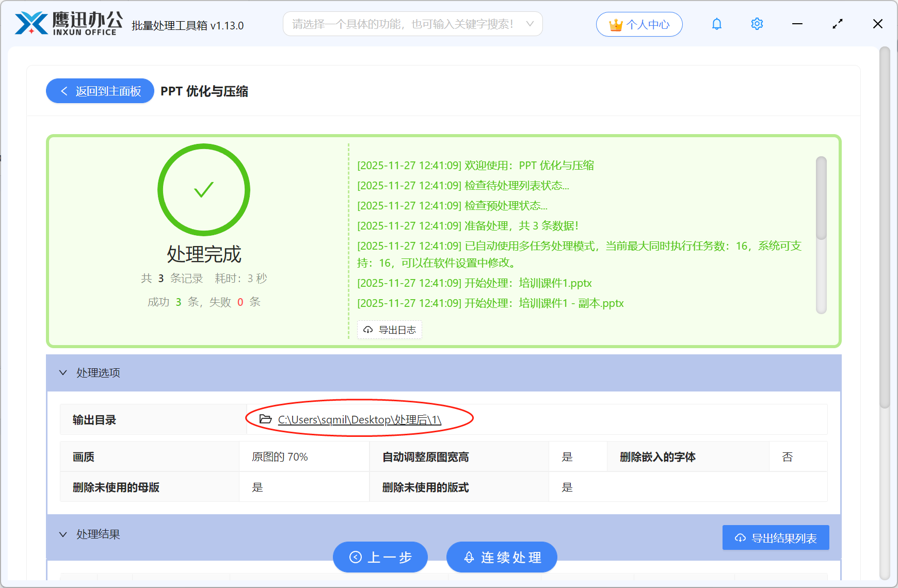
Task: Collapse the 处理结果 section
Action: (x=63, y=534)
